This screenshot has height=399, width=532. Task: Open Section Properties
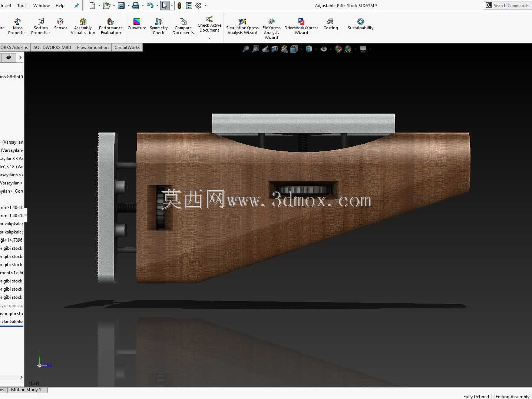(41, 26)
